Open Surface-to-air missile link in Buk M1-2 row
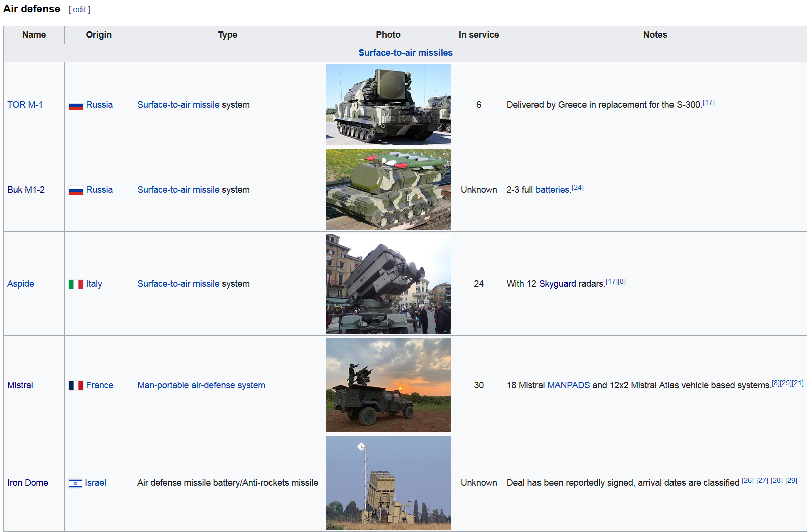 click(x=178, y=190)
